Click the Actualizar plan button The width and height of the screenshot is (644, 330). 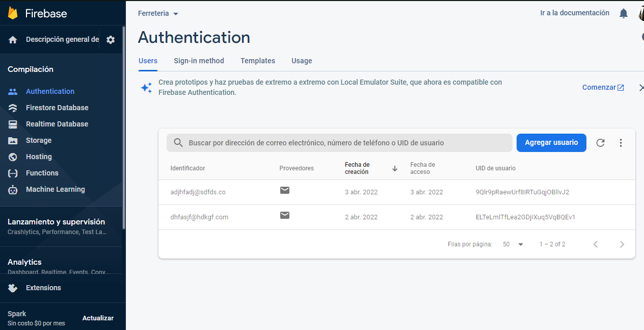coord(98,318)
